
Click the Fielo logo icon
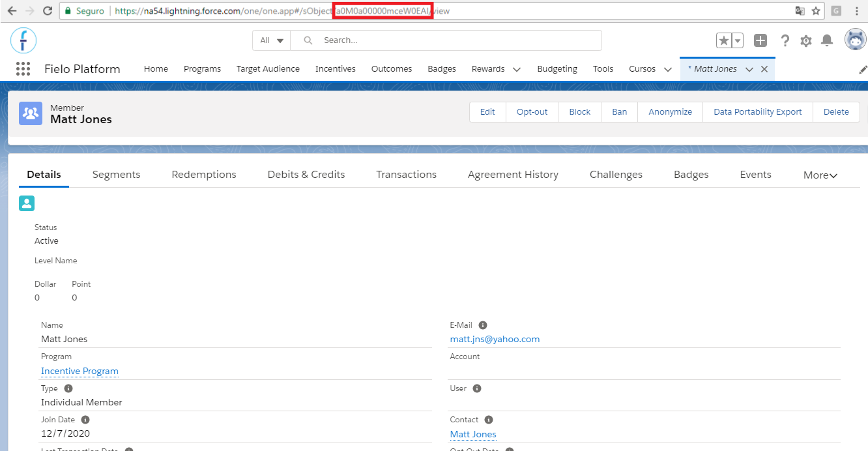coord(23,40)
